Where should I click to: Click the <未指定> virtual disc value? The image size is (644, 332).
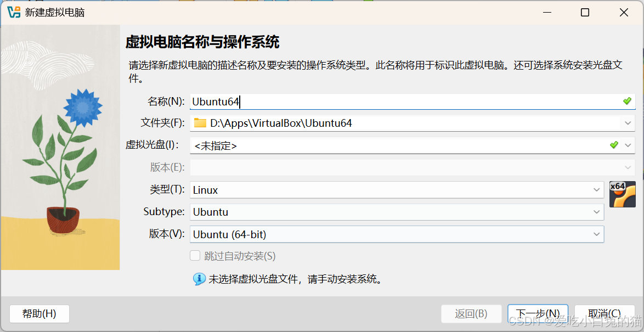coord(215,145)
